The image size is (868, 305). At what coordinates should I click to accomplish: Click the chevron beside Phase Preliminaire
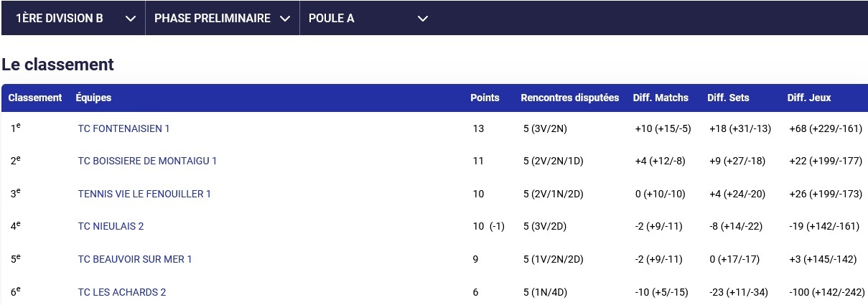pyautogui.click(x=285, y=19)
